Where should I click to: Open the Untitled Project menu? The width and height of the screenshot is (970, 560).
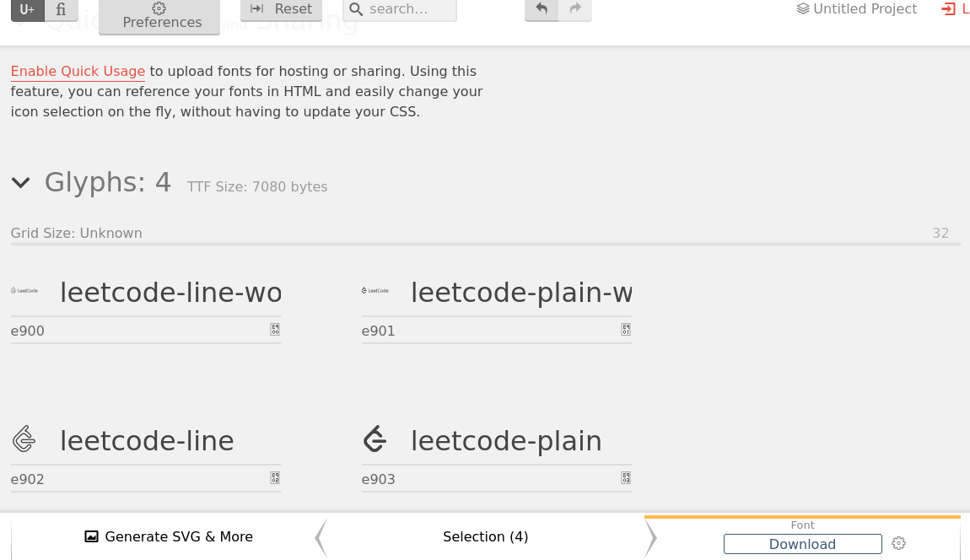pyautogui.click(x=857, y=8)
